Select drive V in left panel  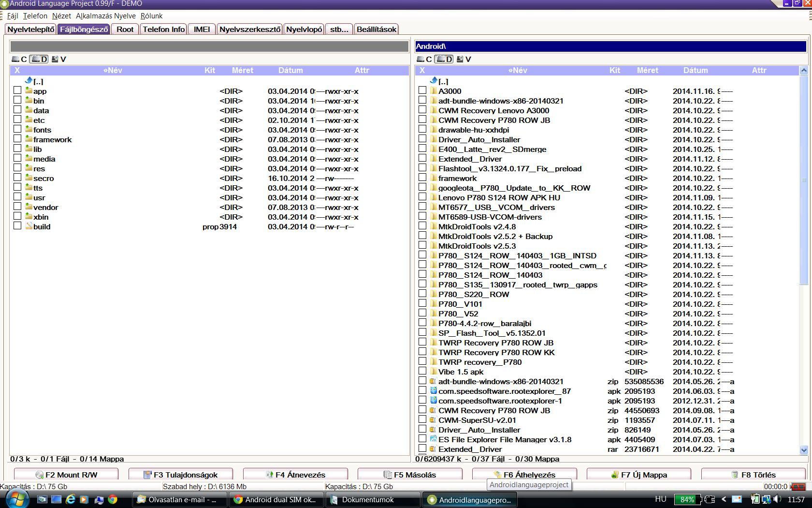coord(58,59)
